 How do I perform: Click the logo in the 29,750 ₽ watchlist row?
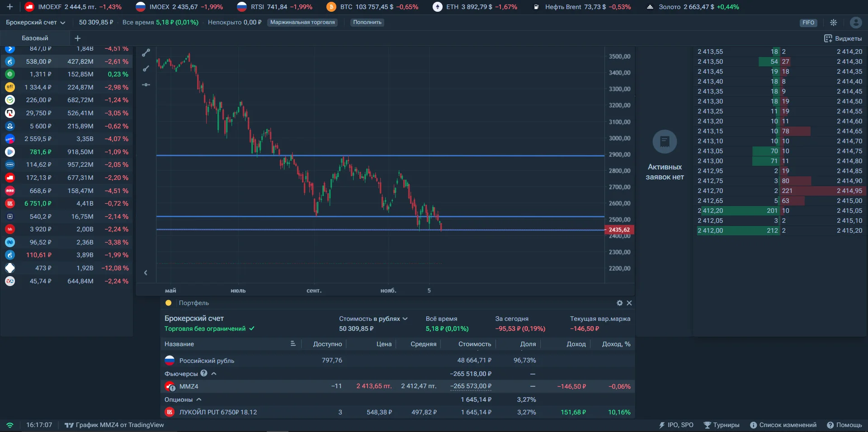click(x=10, y=113)
